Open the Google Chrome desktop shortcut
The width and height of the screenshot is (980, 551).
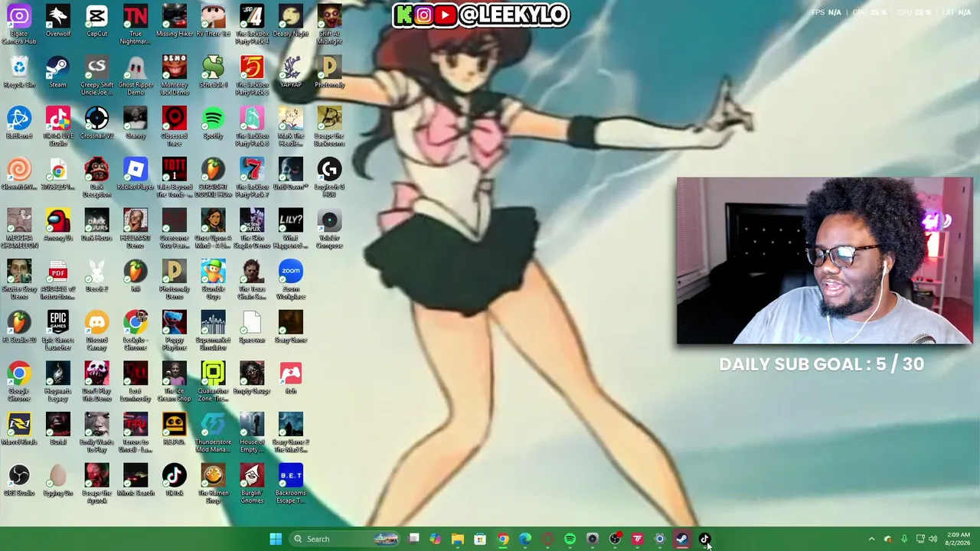tap(19, 382)
